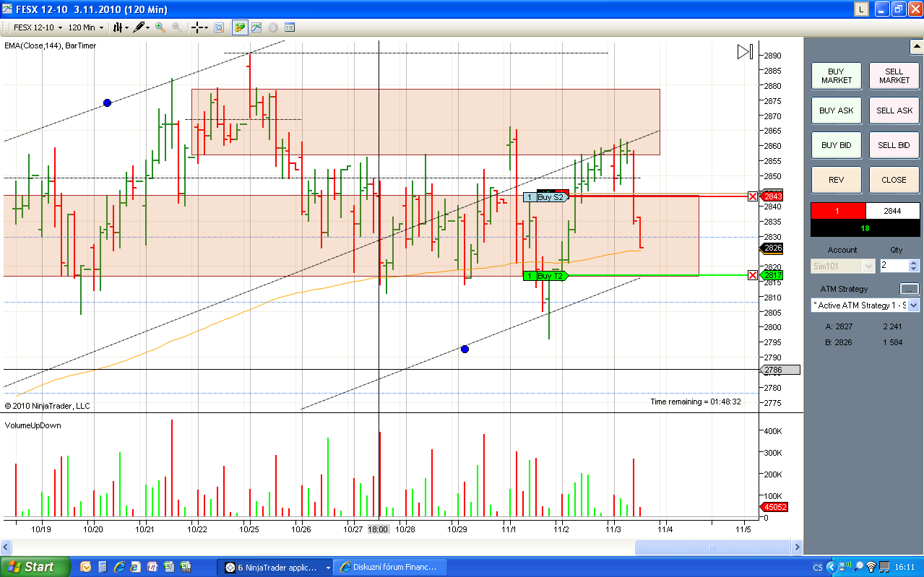Click the 18:00 time axis label
This screenshot has height=577, width=924.
[x=378, y=529]
